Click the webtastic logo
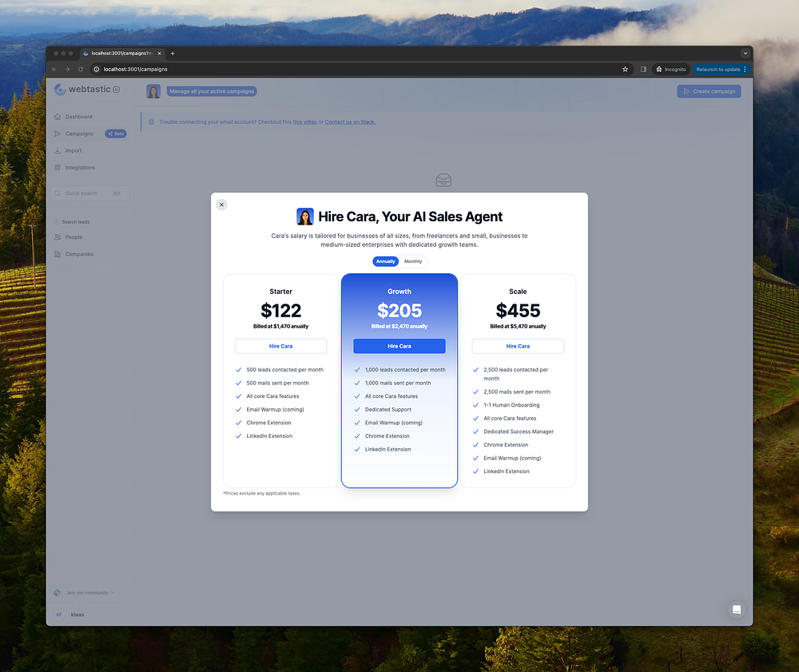 pyautogui.click(x=86, y=89)
